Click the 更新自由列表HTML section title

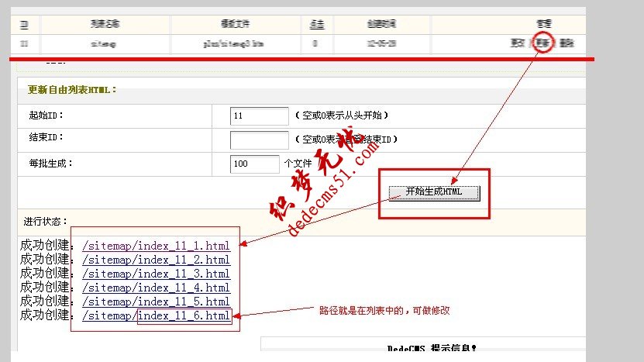point(72,89)
